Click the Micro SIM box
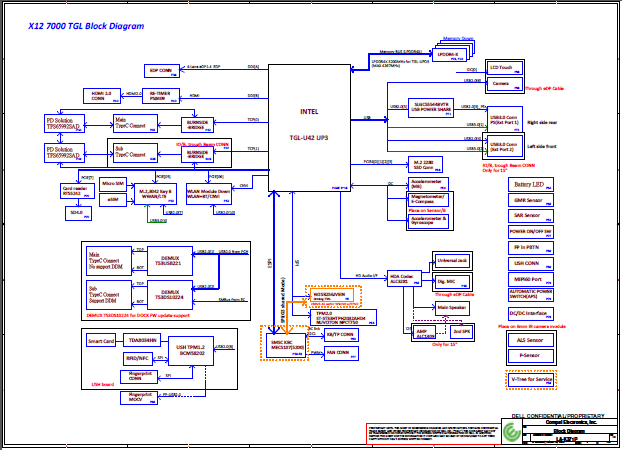The width and height of the screenshot is (622, 450). pos(112,185)
